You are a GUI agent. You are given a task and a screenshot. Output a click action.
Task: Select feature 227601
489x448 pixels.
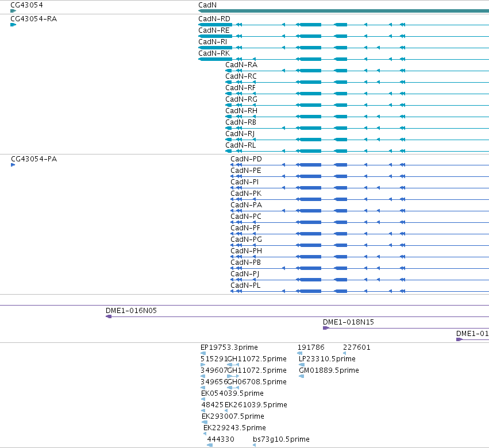357,347
